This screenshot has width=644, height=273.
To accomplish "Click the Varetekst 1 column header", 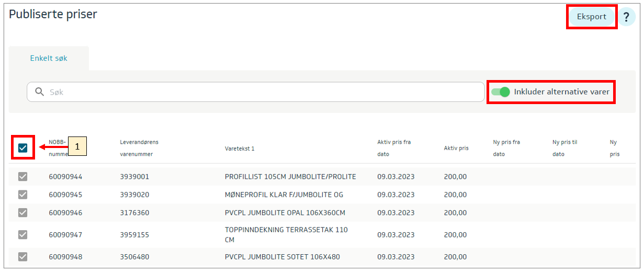I will 239,149.
